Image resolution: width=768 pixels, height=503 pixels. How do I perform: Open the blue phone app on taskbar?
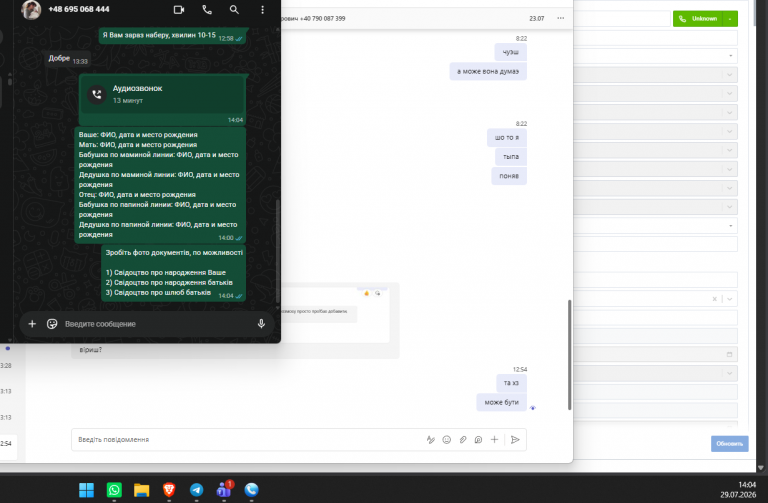point(251,490)
